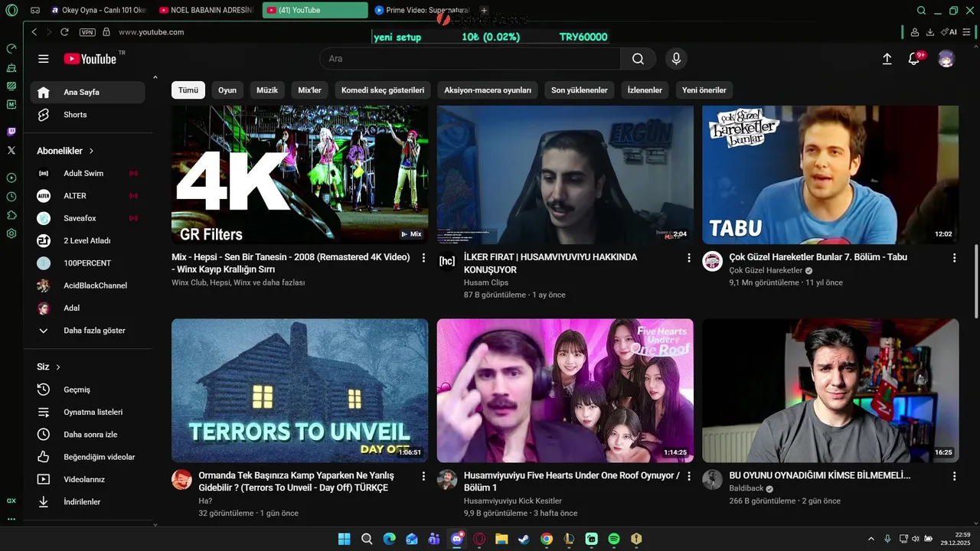Open Shorts in sidebar
Screen dimensions: 980x551
(88, 115)
